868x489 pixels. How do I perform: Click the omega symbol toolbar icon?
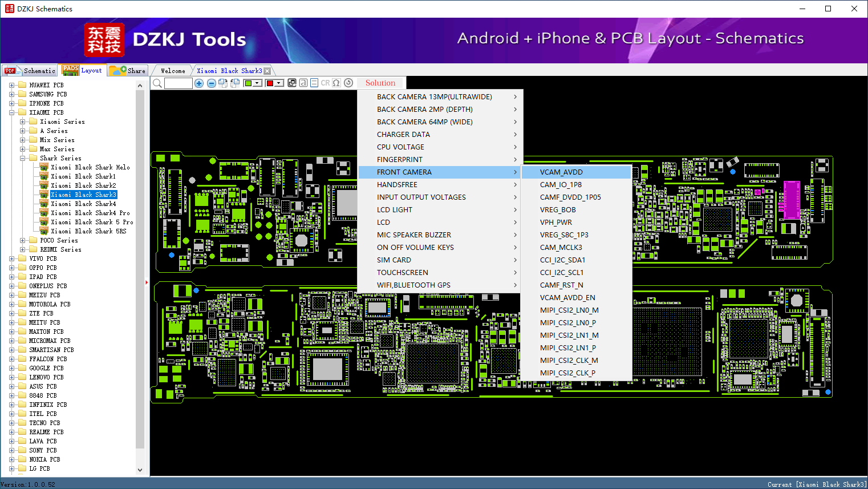(336, 83)
